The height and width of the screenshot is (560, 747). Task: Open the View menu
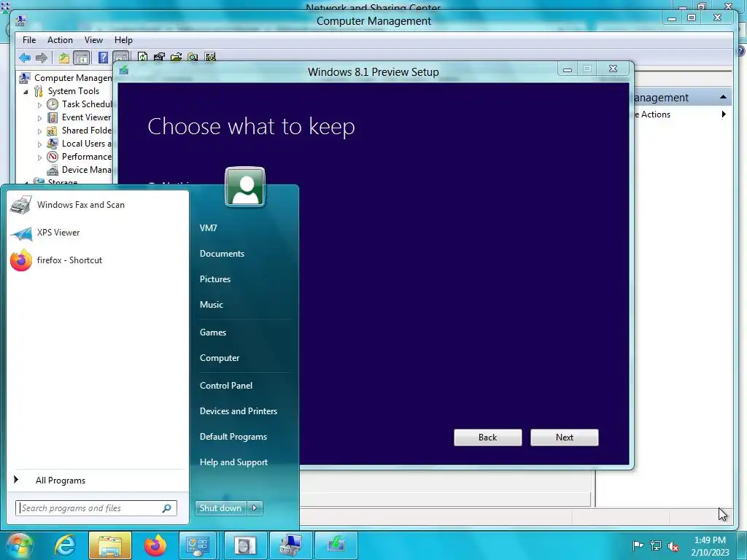[x=93, y=40]
